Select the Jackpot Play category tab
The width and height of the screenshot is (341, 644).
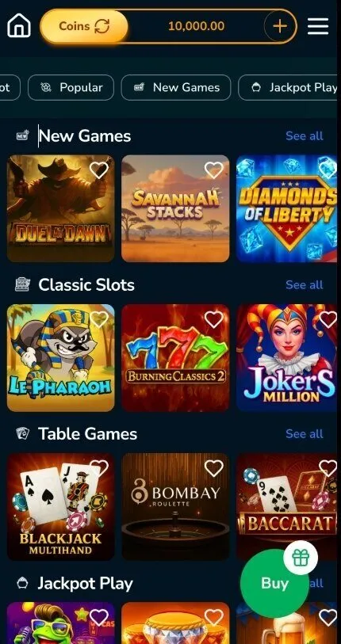pyautogui.click(x=289, y=87)
